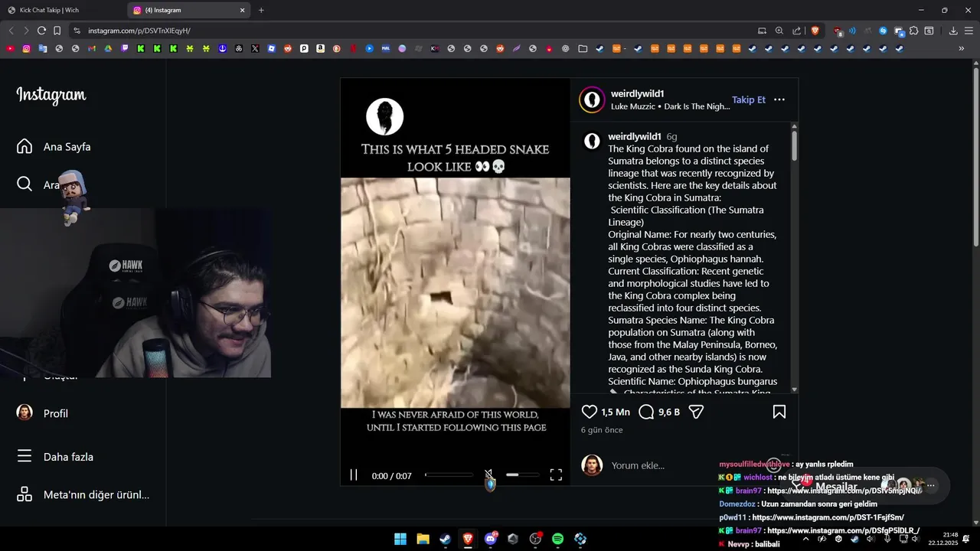Open Steam from the taskbar
The height and width of the screenshot is (551, 980).
(x=445, y=539)
